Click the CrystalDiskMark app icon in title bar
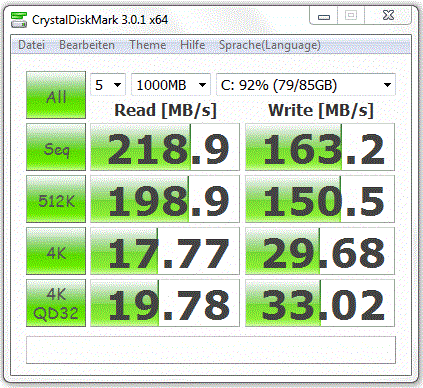This screenshot has width=423, height=388. (x=19, y=20)
